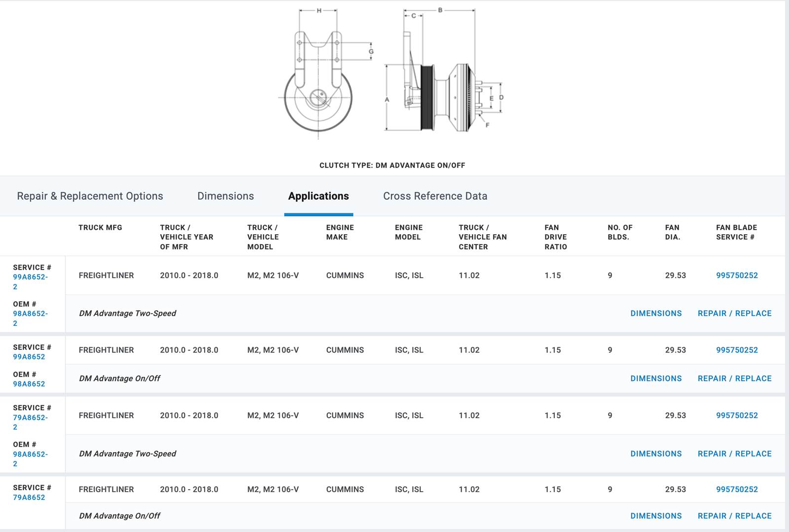Click 2010.0 - 2018.0 in the 79A8652-2 row
This screenshot has width=789, height=532.
[189, 415]
